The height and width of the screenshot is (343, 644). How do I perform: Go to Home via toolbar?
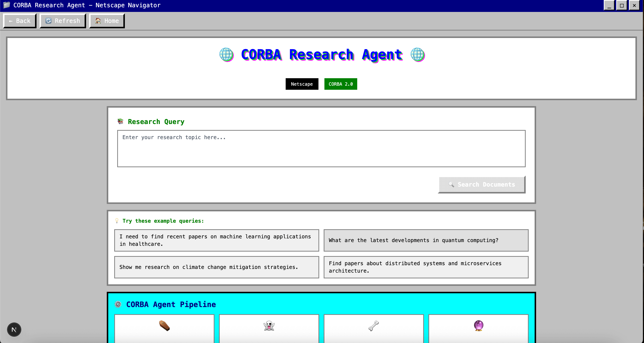click(107, 21)
